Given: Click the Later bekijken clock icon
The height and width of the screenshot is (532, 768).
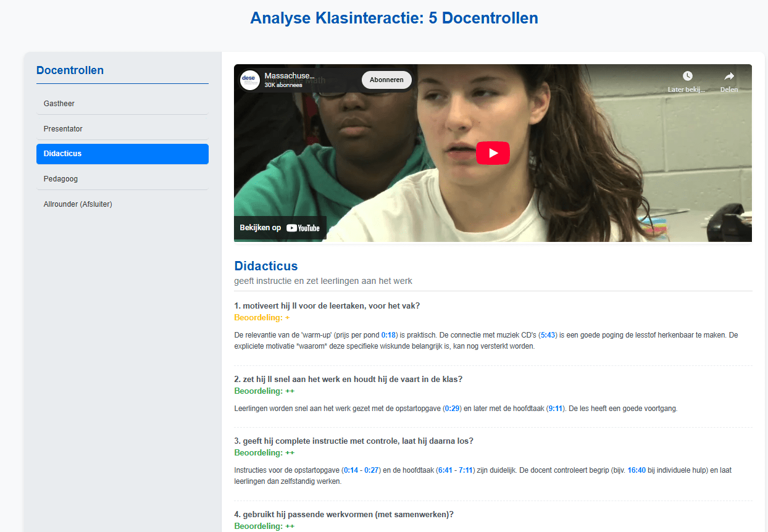Looking at the screenshot, I should point(687,76).
